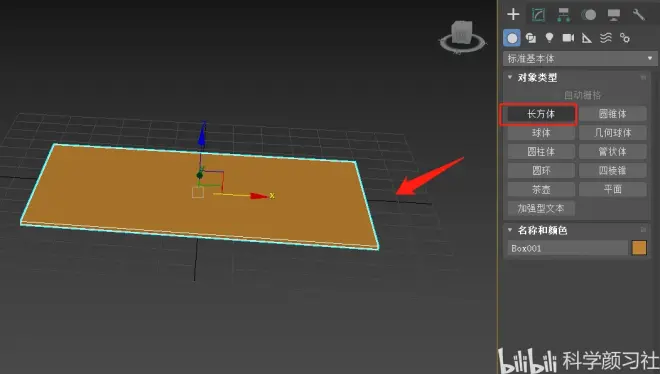Open the Utilities wrench icon
The height and width of the screenshot is (374, 660).
click(x=639, y=15)
